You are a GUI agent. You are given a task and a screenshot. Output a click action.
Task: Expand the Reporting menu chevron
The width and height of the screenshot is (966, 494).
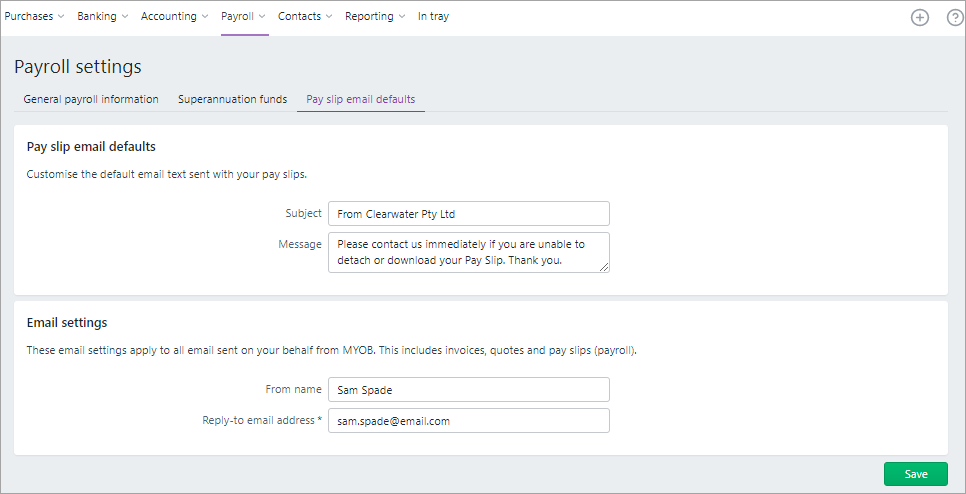click(402, 17)
